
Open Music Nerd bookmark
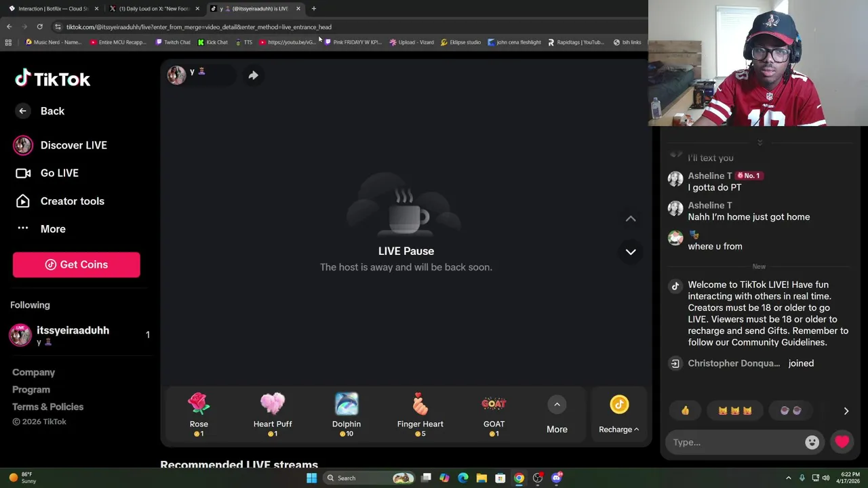click(53, 42)
